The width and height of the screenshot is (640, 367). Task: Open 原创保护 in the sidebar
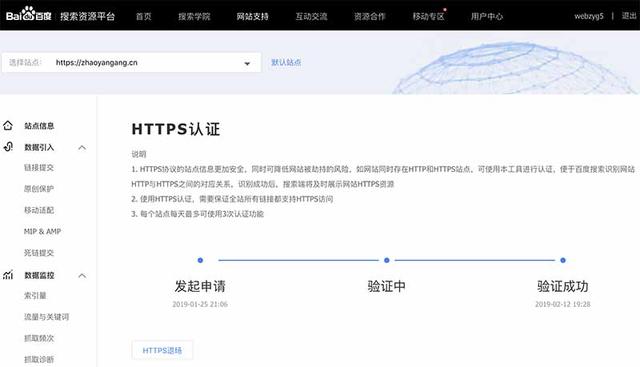[x=39, y=189]
